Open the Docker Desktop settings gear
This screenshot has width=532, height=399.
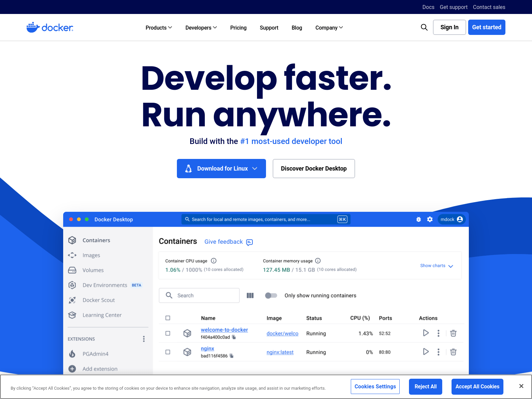point(430,219)
